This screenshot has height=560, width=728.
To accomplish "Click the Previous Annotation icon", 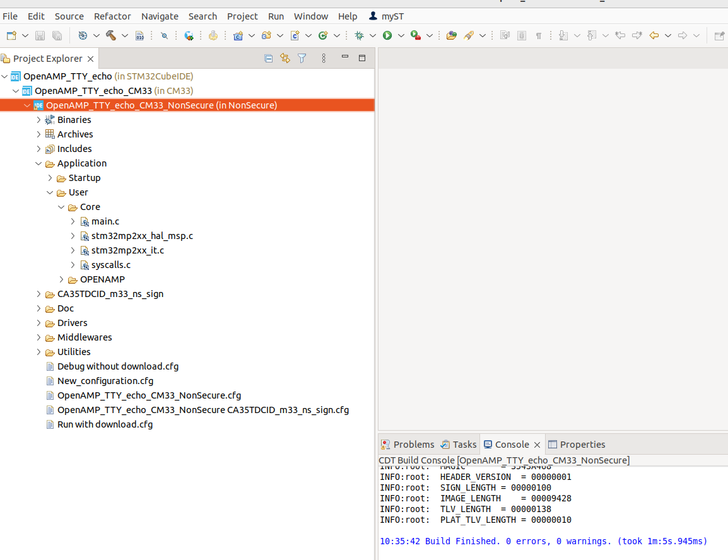I will coord(592,35).
